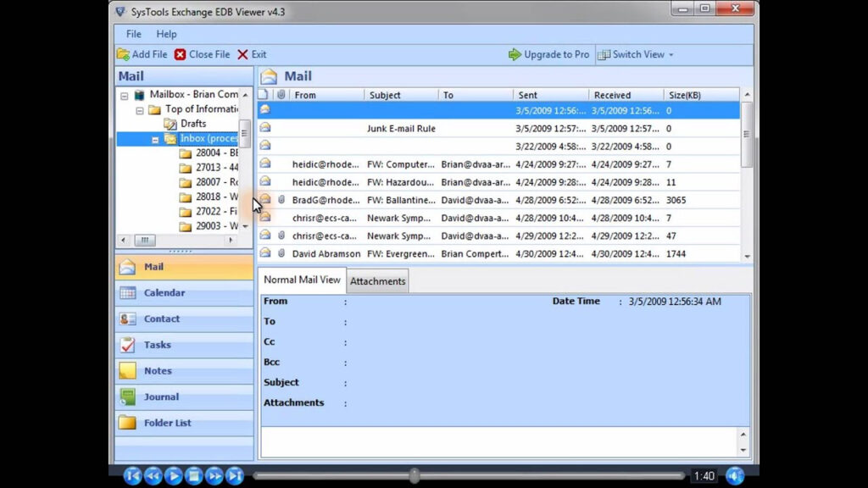The height and width of the screenshot is (488, 868).
Task: Switch to the Contact section
Action: [x=184, y=319]
